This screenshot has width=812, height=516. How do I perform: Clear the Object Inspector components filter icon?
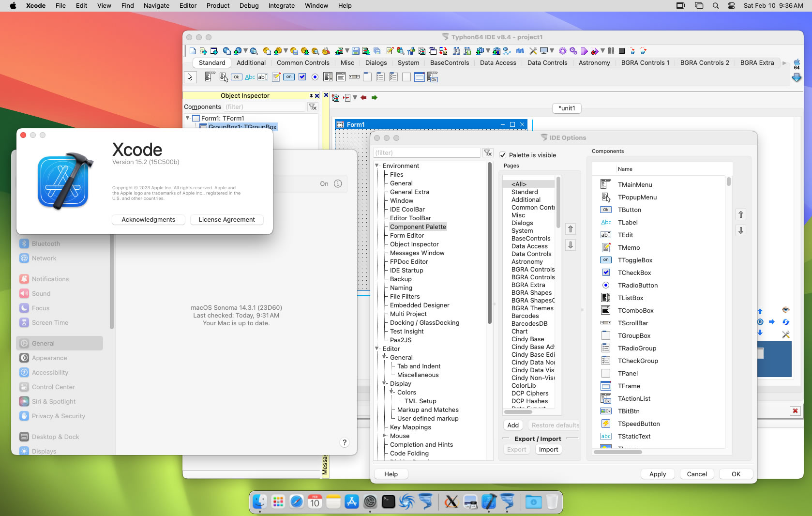click(313, 106)
